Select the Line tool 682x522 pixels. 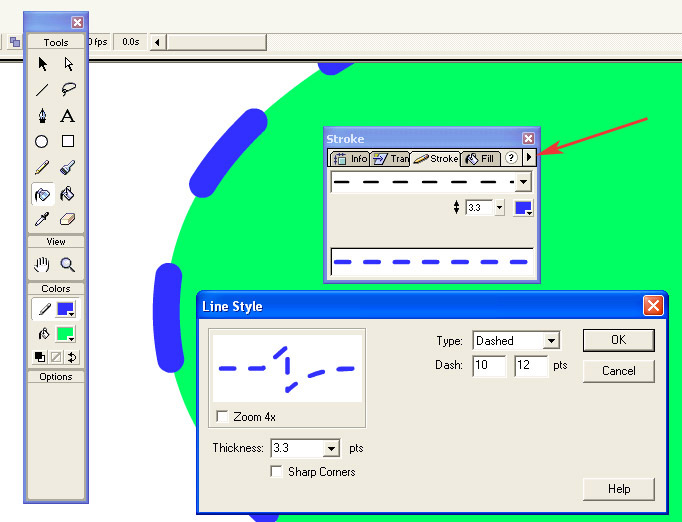pos(42,90)
